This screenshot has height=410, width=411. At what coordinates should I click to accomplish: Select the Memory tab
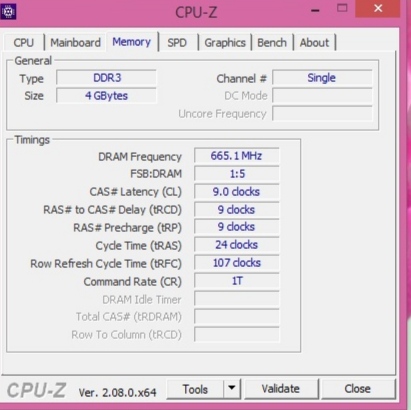click(x=132, y=42)
